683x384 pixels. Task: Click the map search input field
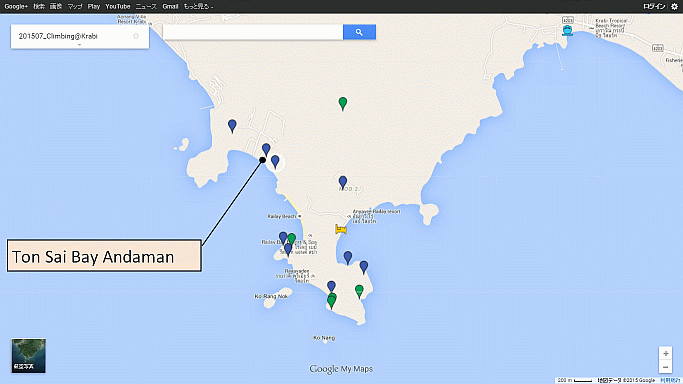253,32
